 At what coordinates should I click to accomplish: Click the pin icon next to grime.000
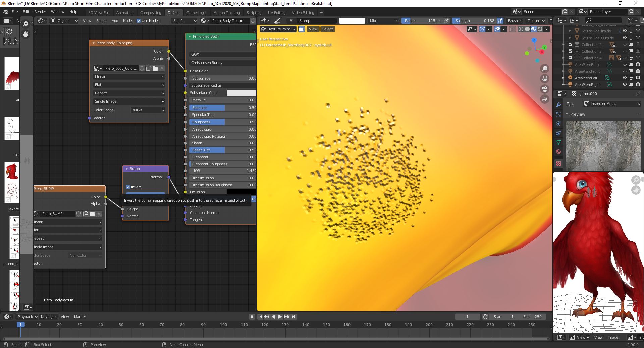coord(638,94)
